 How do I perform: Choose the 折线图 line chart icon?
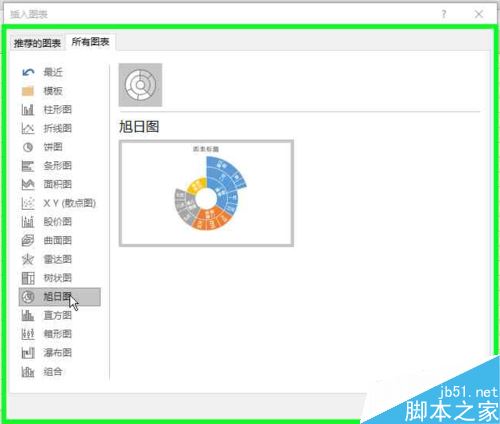[x=28, y=128]
